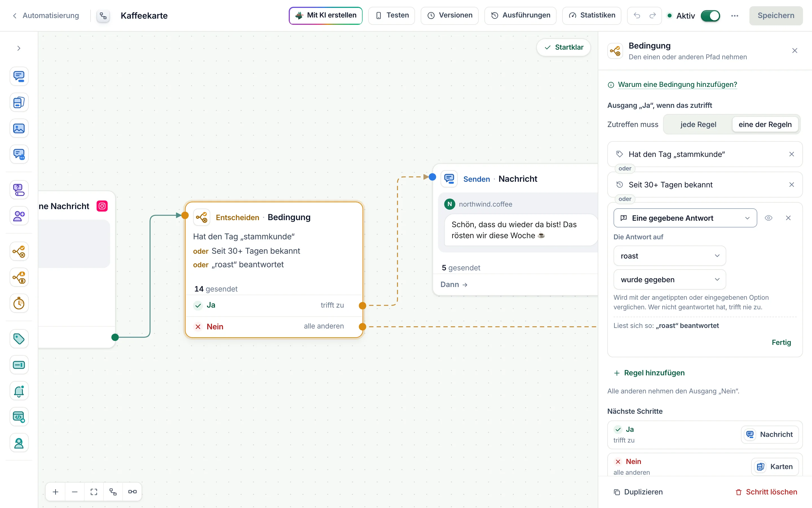Undo the last change
Image resolution: width=812 pixels, height=508 pixels.
pos(637,16)
